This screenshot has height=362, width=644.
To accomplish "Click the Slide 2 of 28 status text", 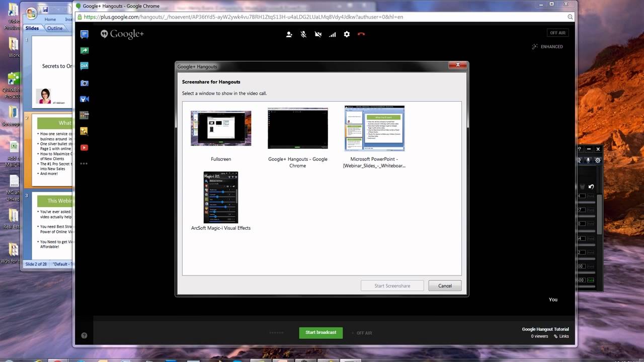I will click(x=36, y=264).
